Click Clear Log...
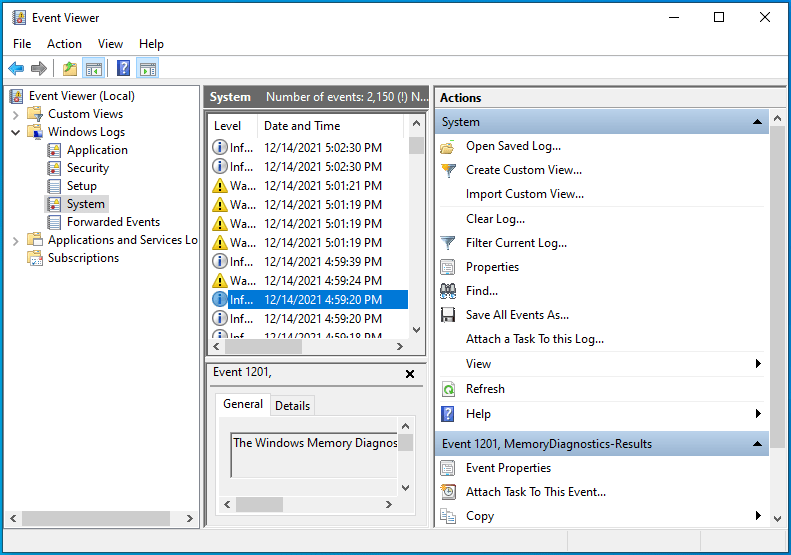The image size is (791, 555). [x=495, y=219]
